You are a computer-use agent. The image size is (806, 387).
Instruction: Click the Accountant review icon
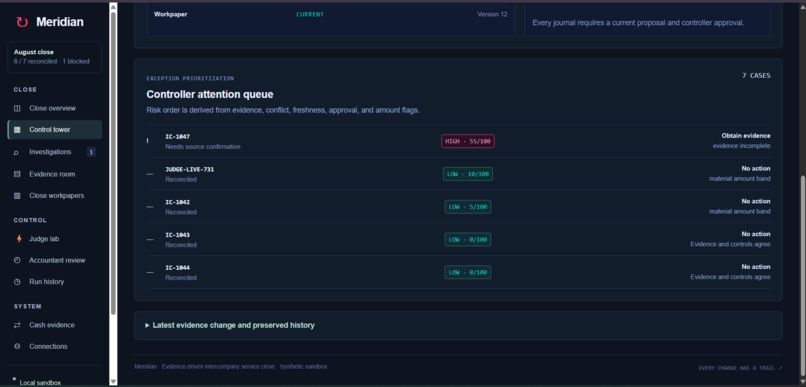17,261
